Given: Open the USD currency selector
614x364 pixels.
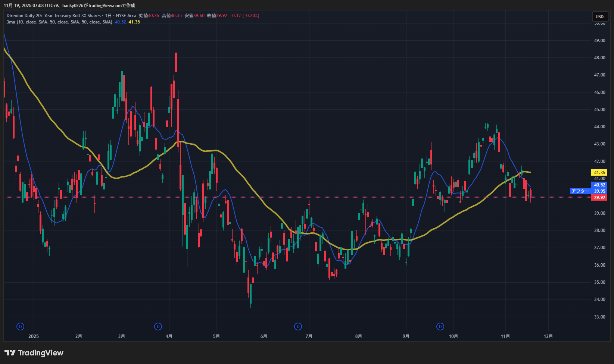Looking at the screenshot, I should [599, 16].
